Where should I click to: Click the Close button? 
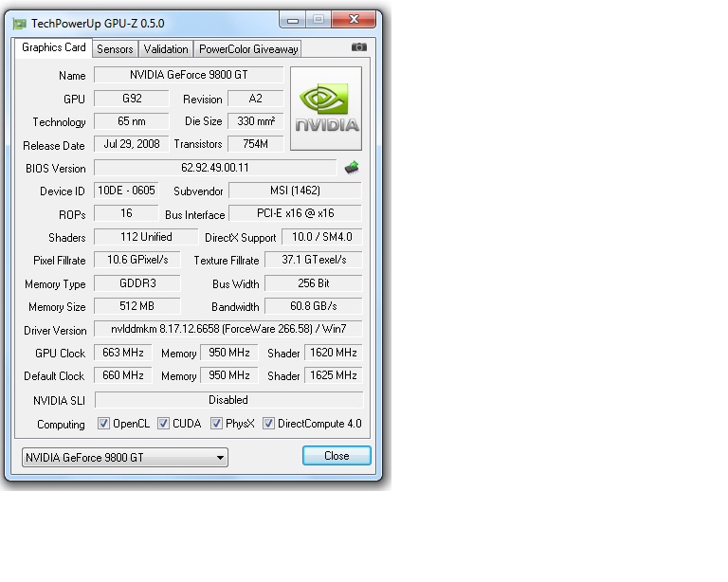coord(337,456)
